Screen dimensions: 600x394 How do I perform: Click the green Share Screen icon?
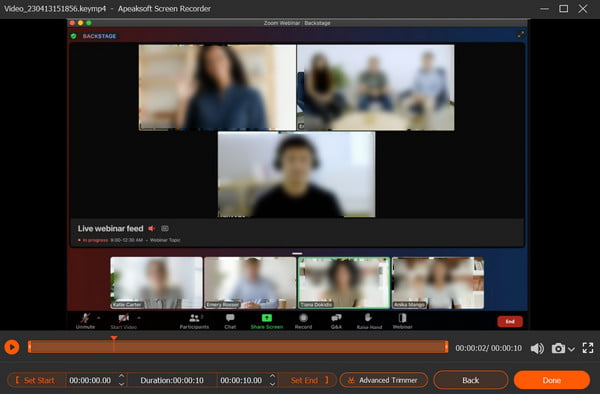coord(267,318)
